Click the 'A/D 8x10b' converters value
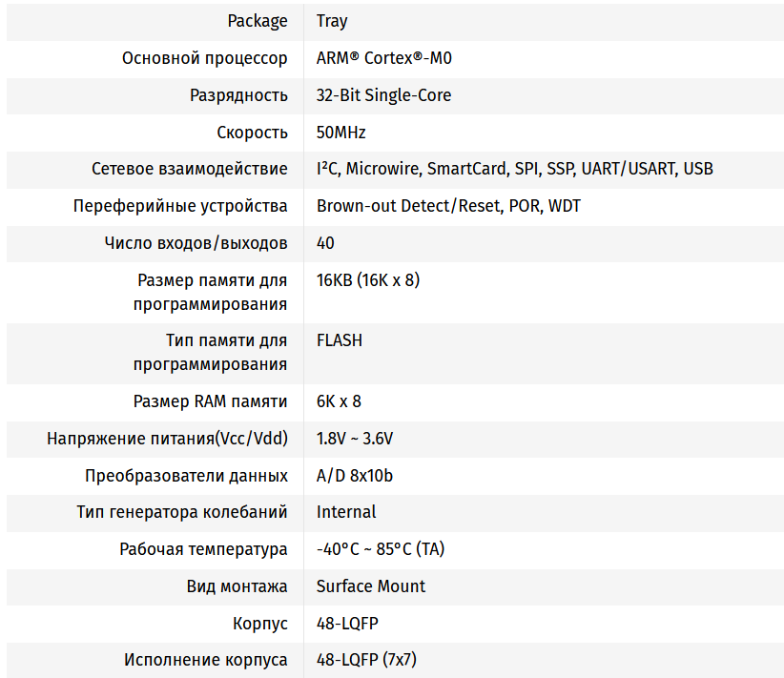This screenshot has height=678, width=784. coord(354,476)
